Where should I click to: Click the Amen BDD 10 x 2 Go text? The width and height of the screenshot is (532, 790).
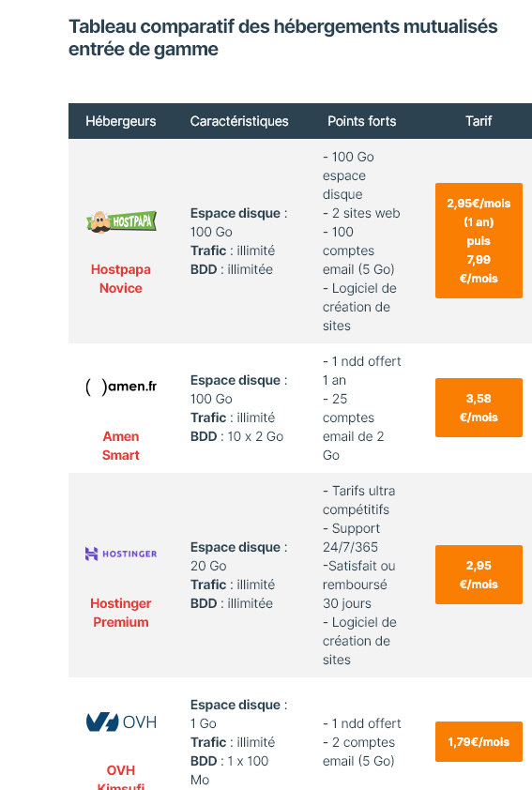pyautogui.click(x=236, y=436)
